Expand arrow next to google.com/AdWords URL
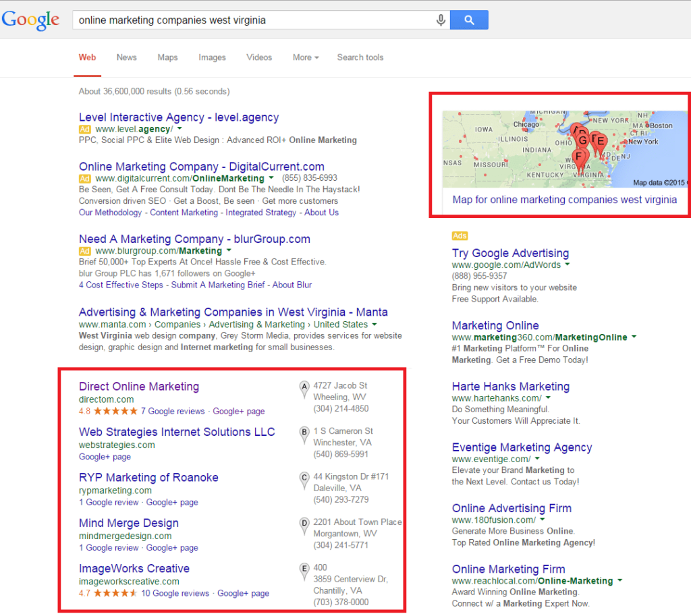Viewport: 691px width, 616px height. (x=567, y=264)
